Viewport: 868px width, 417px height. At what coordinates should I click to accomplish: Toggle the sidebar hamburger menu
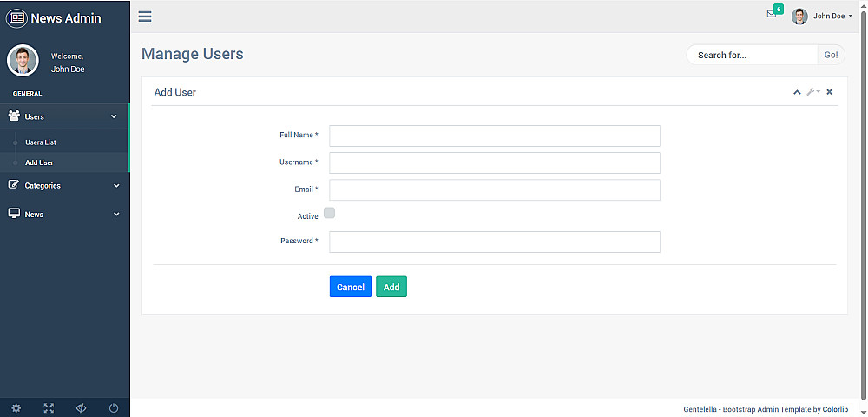(145, 17)
